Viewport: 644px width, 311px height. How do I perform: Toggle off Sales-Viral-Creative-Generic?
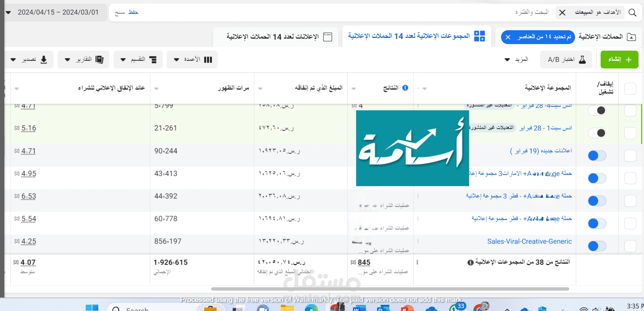597,246
